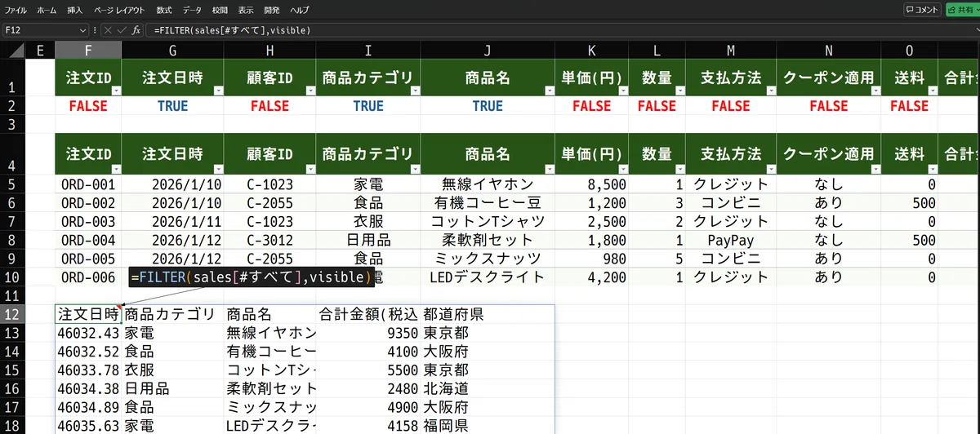
Task: Select price cell 8,500
Action: tap(592, 184)
